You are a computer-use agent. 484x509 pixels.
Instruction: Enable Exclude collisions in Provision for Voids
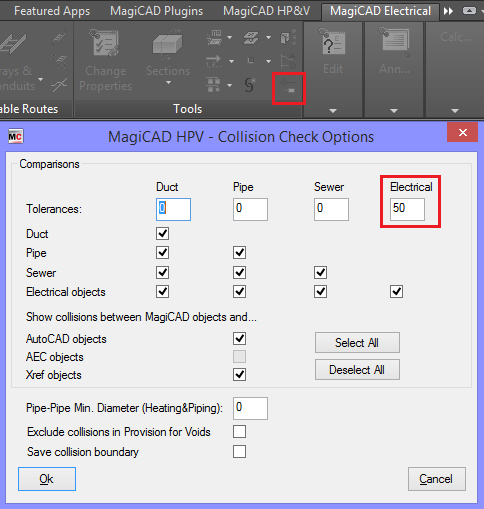point(239,431)
